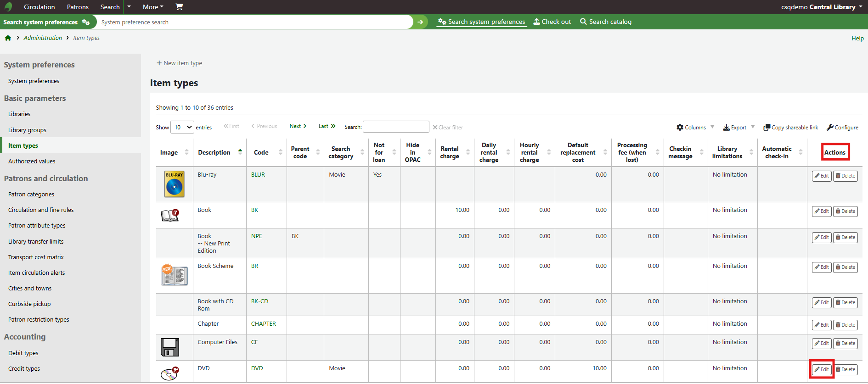Open the More menu

point(153,7)
